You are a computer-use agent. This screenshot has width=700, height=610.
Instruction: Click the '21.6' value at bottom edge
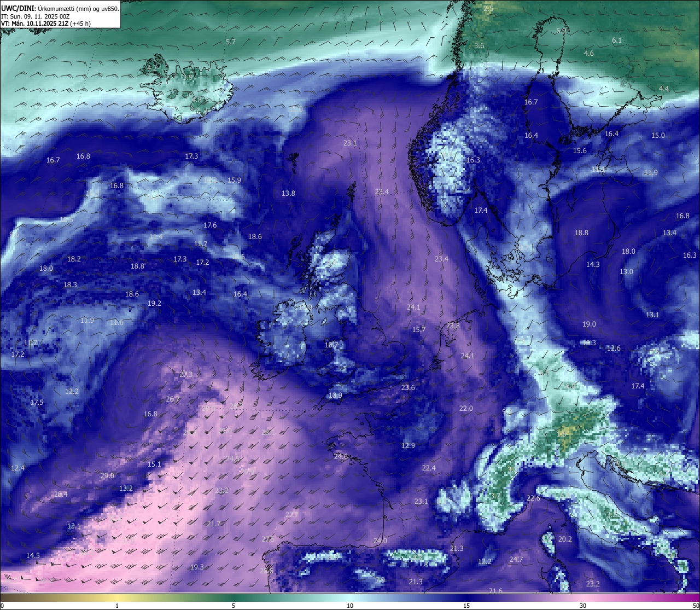(x=495, y=590)
